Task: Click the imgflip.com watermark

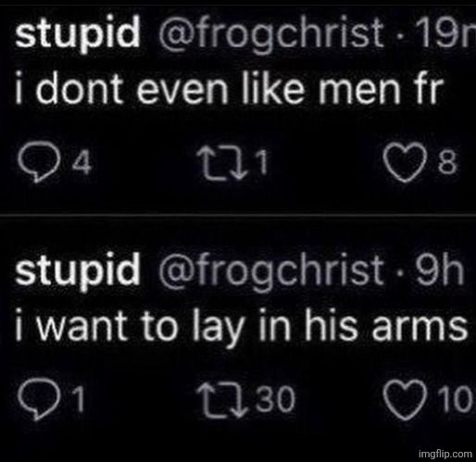Action: [445, 454]
